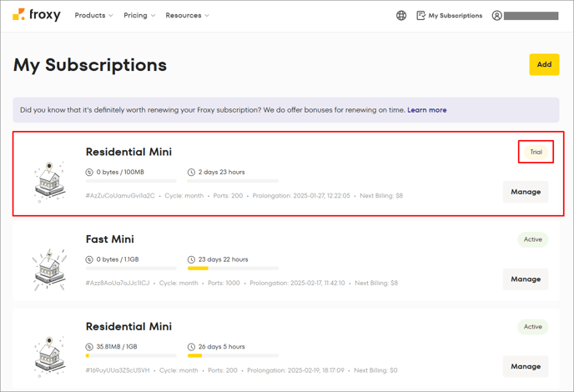
Task: Expand the Products menu
Action: coord(93,15)
